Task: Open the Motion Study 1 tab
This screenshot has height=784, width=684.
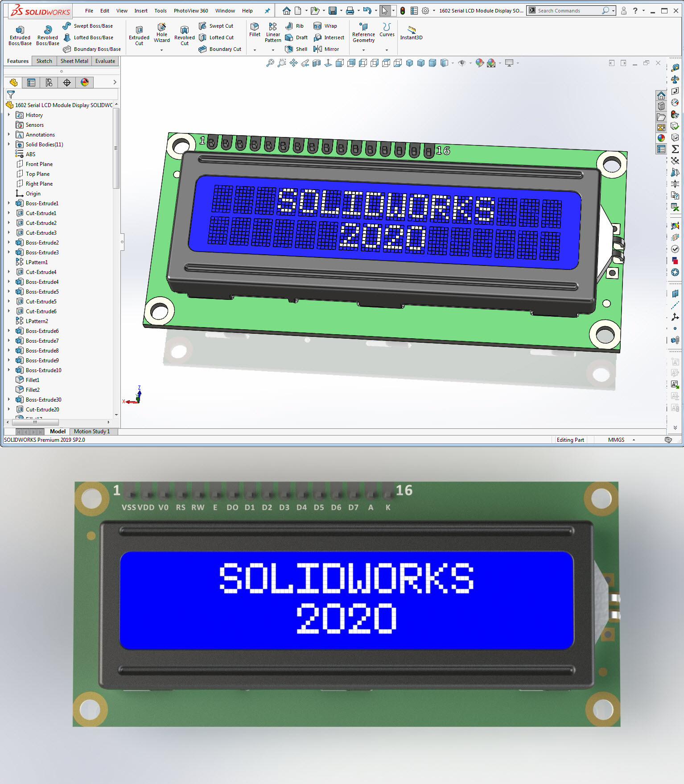Action: pos(92,431)
